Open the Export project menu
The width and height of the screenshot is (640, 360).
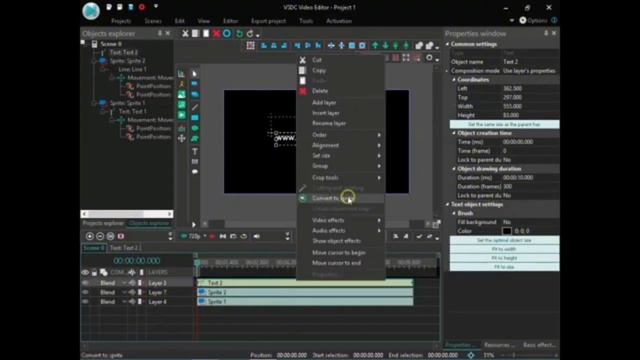tap(269, 21)
